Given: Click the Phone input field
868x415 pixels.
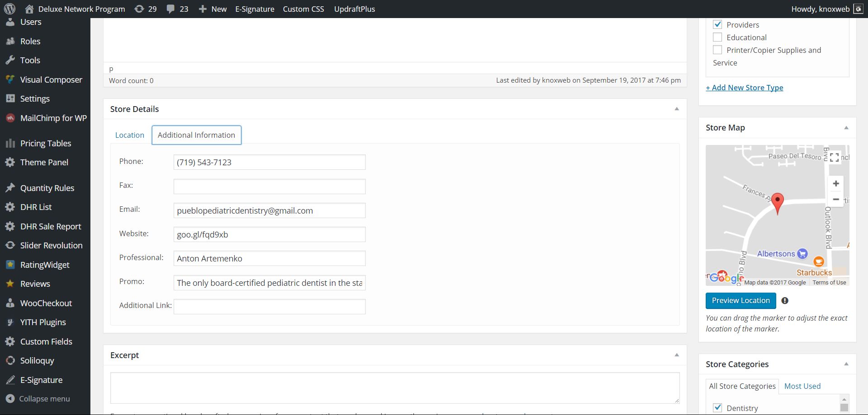Looking at the screenshot, I should point(269,162).
